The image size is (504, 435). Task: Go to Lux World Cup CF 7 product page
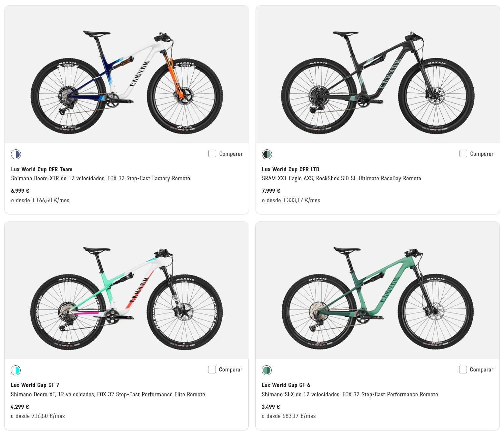35,385
